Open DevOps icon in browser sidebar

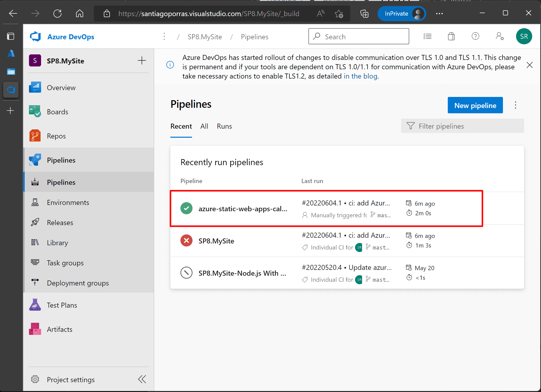[x=11, y=90]
